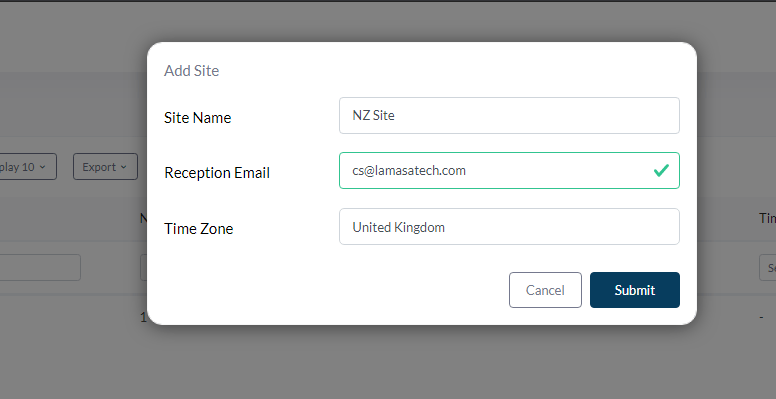Click the green validation checkmark icon
Viewport: 776px width, 399px height.
tap(661, 170)
